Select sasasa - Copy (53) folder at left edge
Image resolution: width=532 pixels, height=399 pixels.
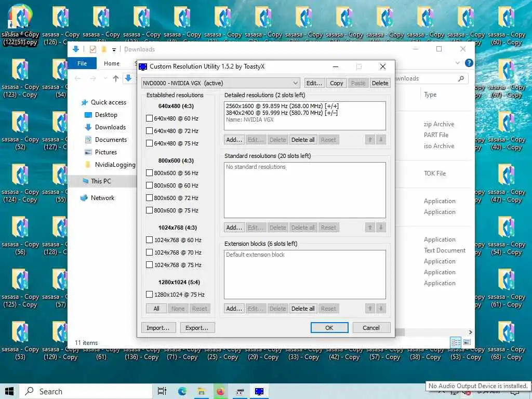pyautogui.click(x=20, y=341)
